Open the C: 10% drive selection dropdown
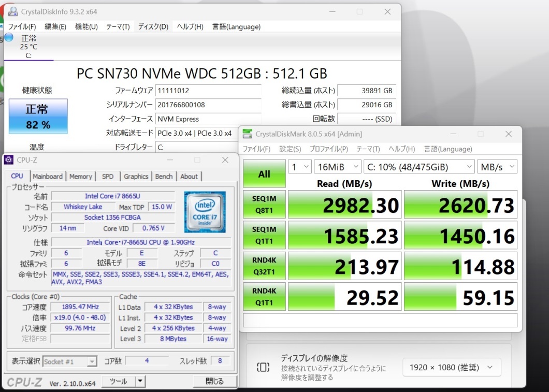The height and width of the screenshot is (392, 549). pos(419,167)
